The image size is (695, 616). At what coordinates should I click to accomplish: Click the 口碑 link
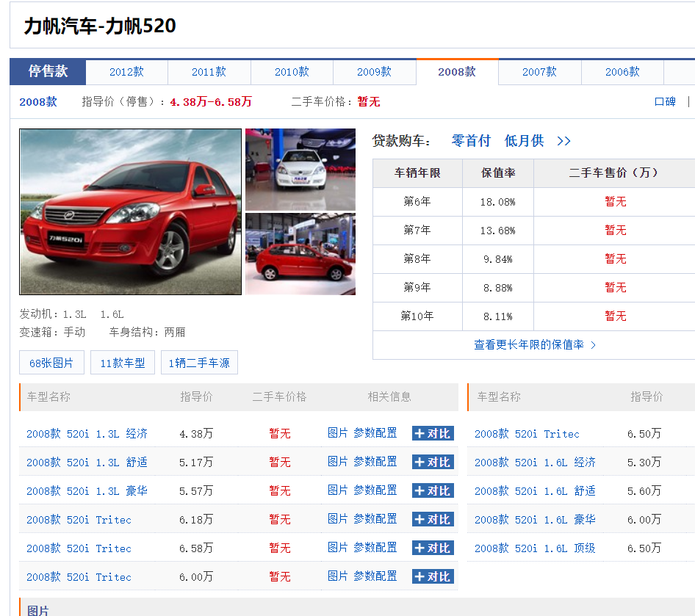[665, 101]
